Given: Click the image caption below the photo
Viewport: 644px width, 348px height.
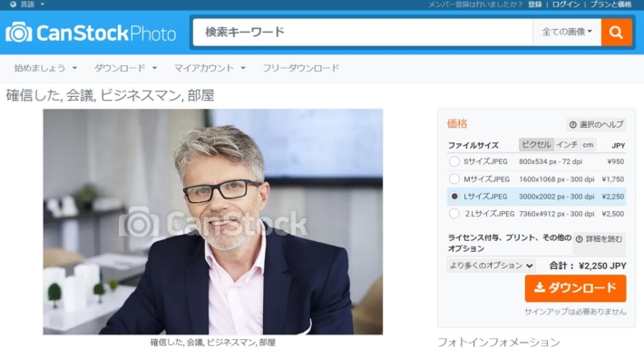Looking at the screenshot, I should [x=213, y=342].
